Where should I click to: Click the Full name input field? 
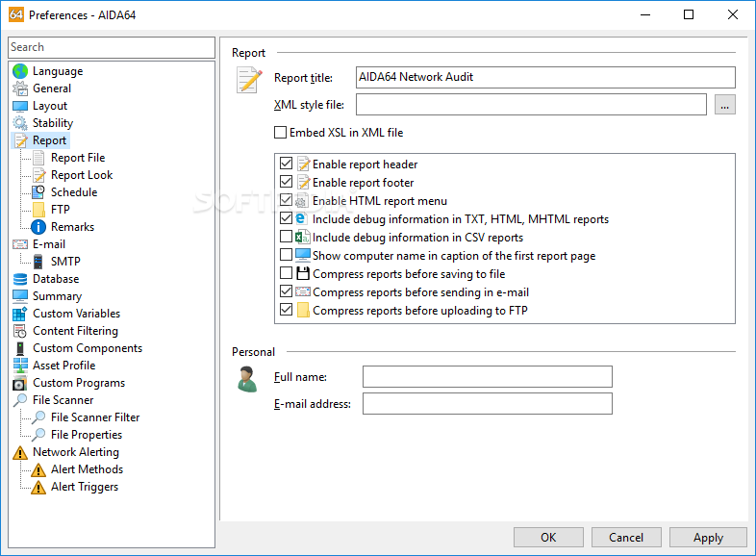(487, 377)
